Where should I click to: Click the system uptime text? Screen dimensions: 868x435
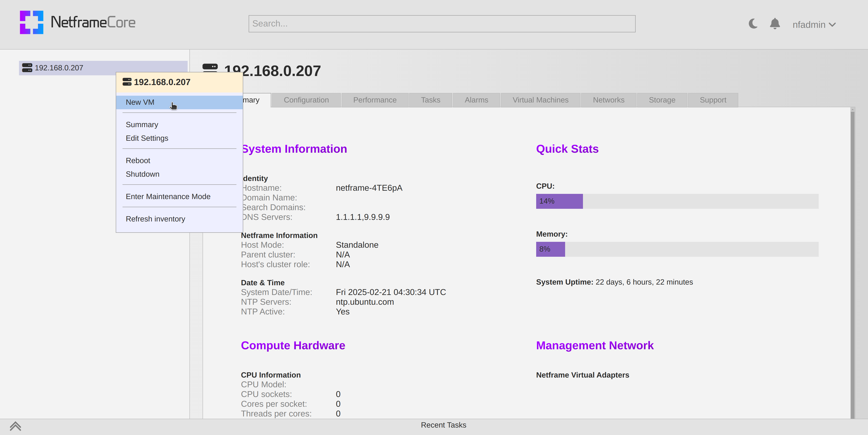pyautogui.click(x=614, y=282)
